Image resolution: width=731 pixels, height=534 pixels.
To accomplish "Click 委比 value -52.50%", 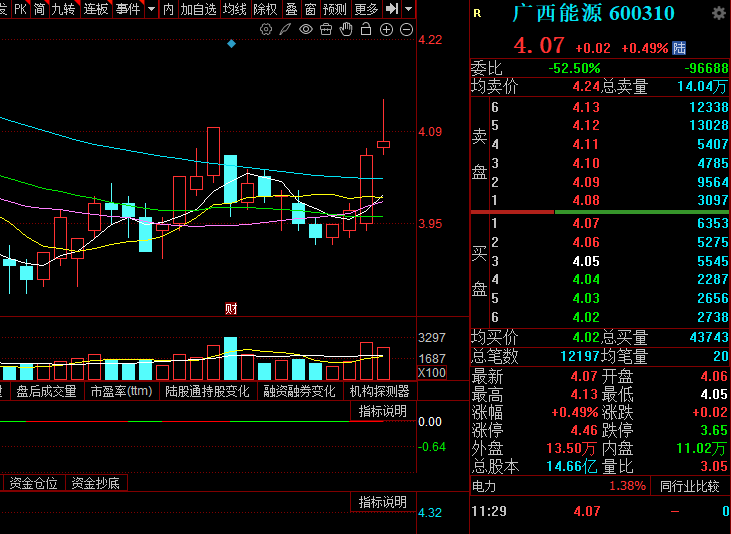I will [x=574, y=68].
